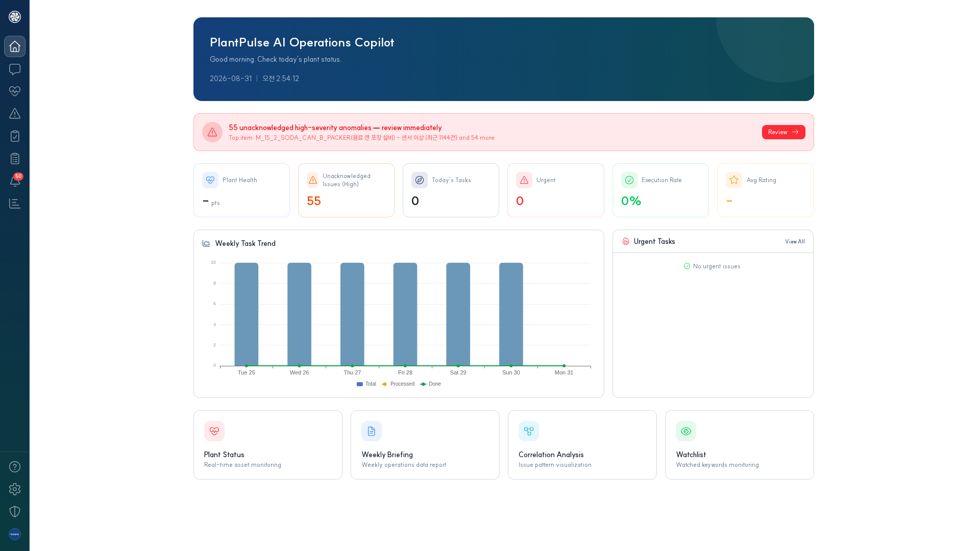
Task: Click the 'No urgent issues' message
Action: (x=712, y=266)
